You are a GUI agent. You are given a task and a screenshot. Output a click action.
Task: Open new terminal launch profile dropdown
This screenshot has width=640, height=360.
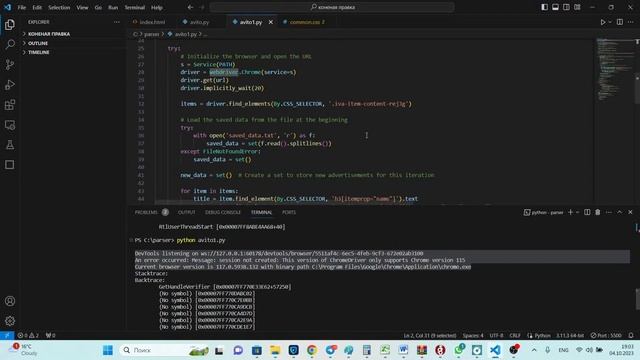click(x=577, y=212)
